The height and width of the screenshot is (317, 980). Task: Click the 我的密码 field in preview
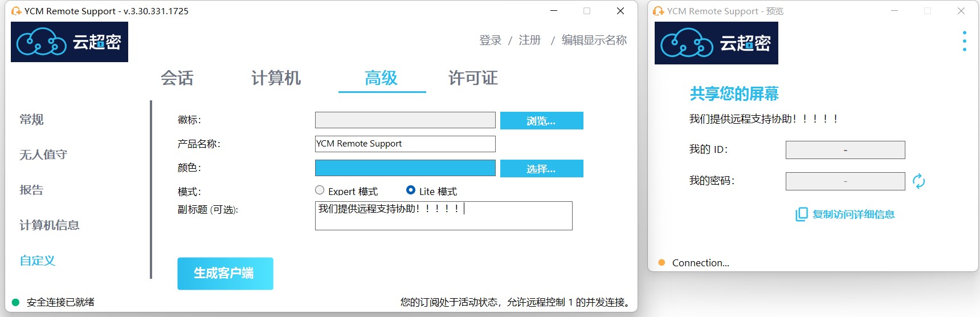tap(845, 181)
